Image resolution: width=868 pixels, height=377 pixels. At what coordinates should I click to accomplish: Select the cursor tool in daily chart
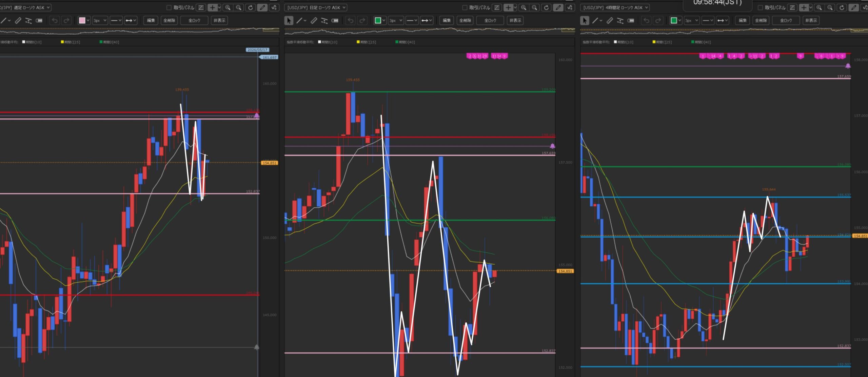pos(289,21)
